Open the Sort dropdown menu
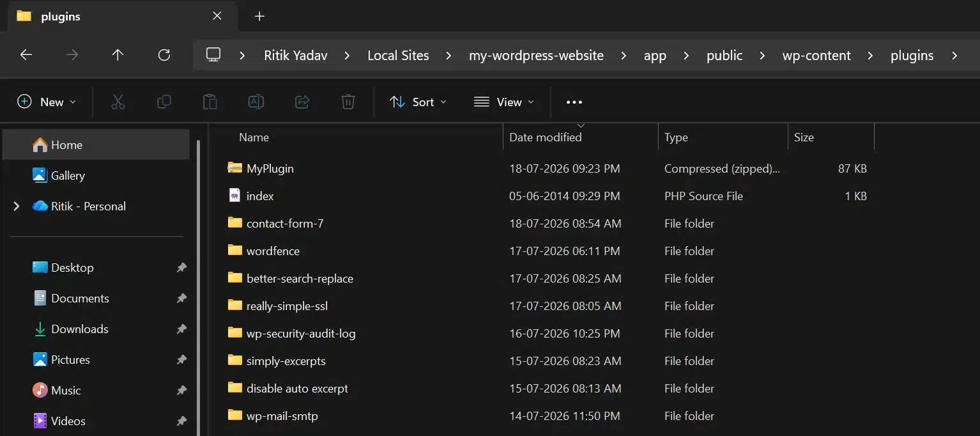This screenshot has width=980, height=436. click(418, 102)
